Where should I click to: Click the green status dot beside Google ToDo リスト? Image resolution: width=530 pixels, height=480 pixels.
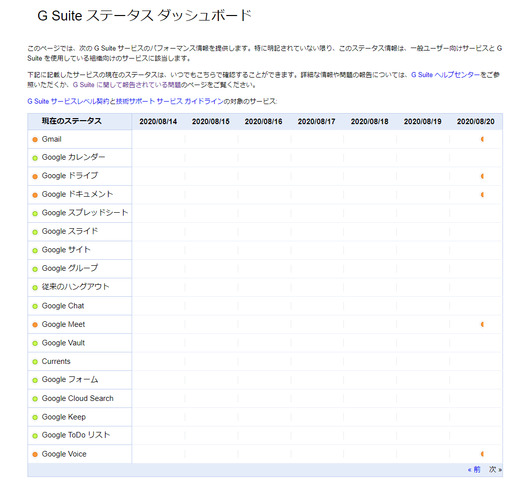35,436
